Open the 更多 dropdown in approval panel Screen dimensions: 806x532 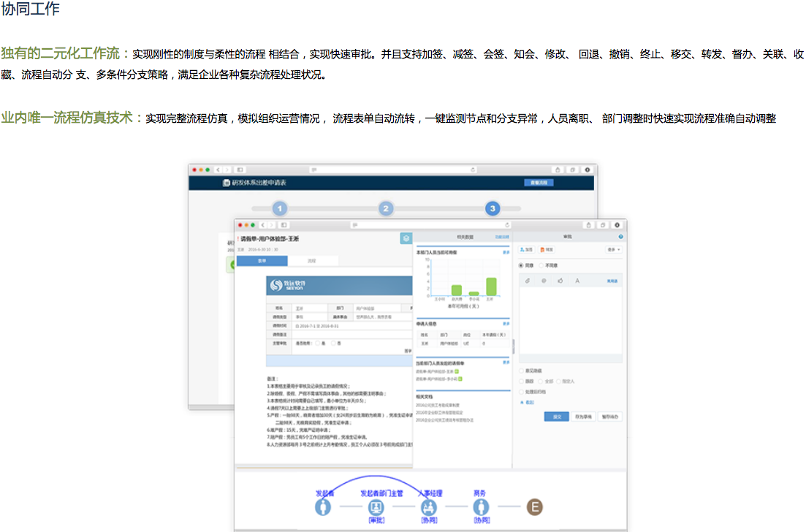click(612, 250)
